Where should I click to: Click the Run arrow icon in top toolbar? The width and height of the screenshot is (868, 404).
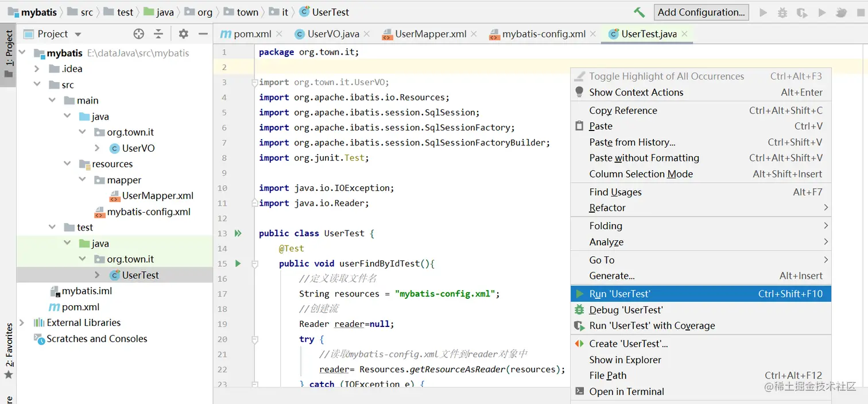(764, 12)
